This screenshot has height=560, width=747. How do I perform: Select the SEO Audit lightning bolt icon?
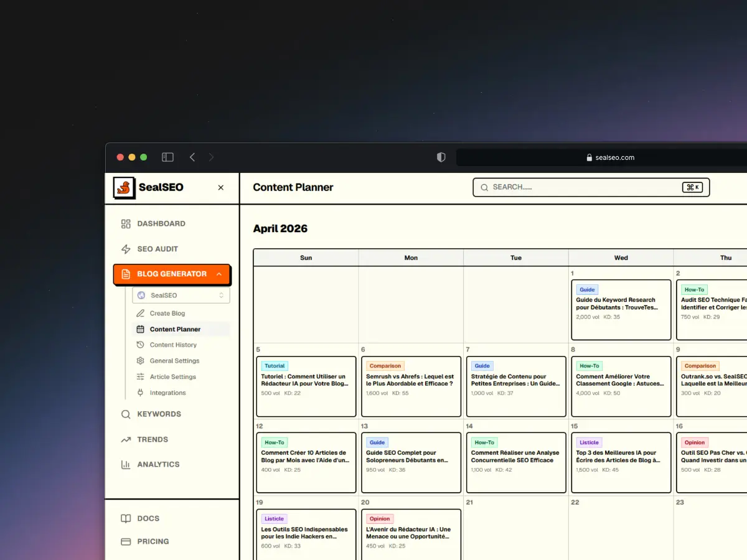126,249
